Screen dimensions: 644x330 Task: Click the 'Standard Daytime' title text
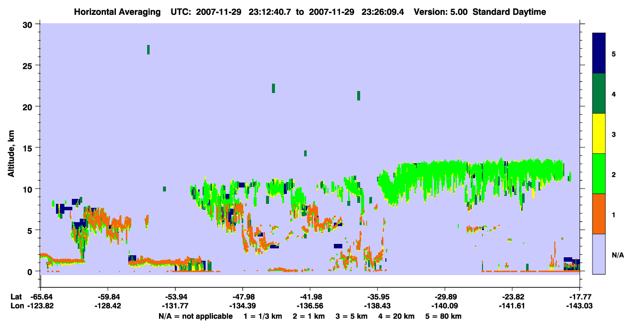click(509, 12)
